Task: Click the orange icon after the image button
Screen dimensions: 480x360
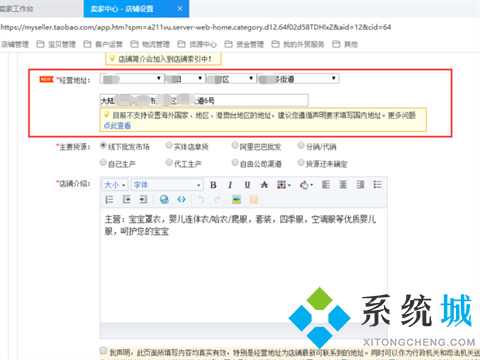Action: click(x=254, y=200)
